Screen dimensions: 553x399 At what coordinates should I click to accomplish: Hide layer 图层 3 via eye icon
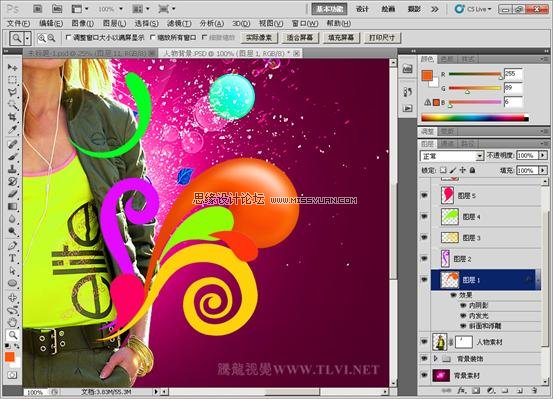pos(424,237)
